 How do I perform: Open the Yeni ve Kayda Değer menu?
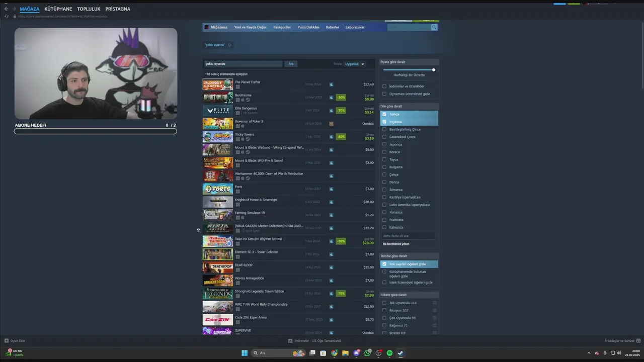(x=250, y=27)
